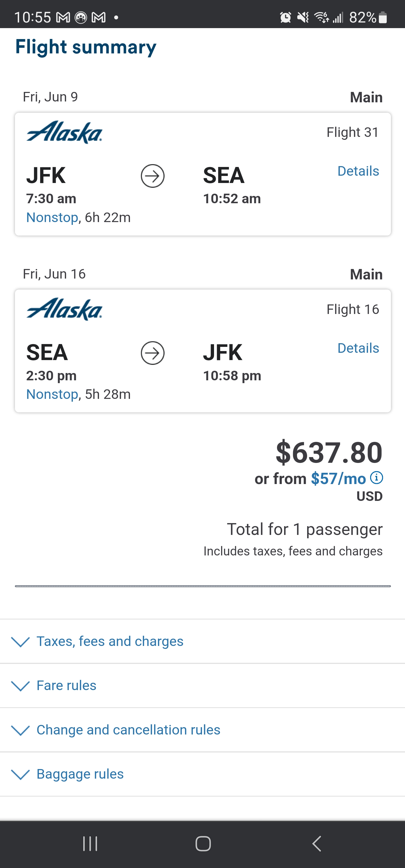Click Alaska logo on Flight 31 card
Image resolution: width=405 pixels, height=868 pixels.
[x=64, y=132]
